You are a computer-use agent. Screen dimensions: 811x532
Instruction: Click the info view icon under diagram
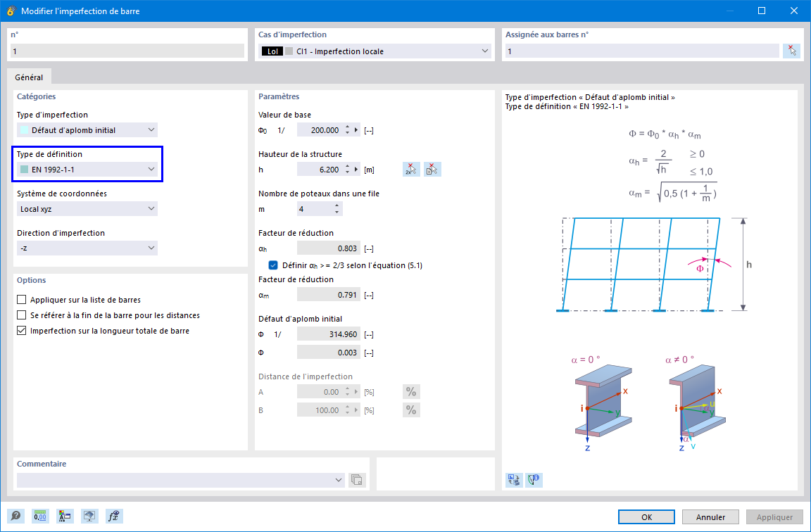(534, 480)
